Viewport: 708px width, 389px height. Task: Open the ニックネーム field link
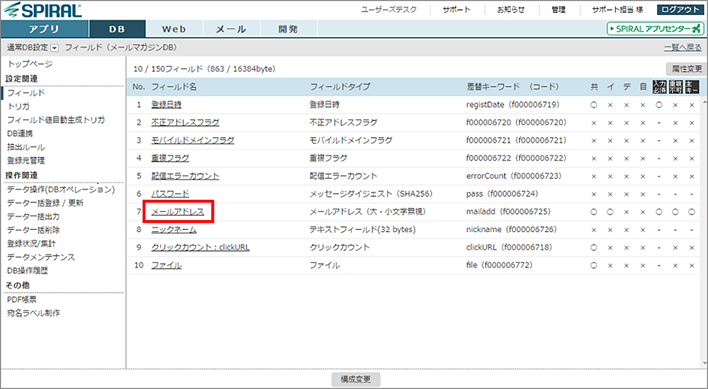coord(174,229)
